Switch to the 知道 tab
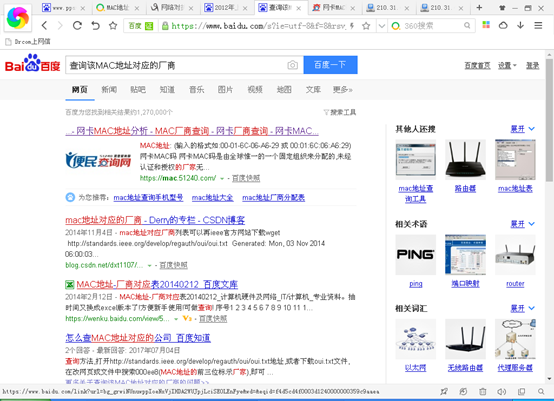This screenshot has width=554, height=401. click(167, 90)
